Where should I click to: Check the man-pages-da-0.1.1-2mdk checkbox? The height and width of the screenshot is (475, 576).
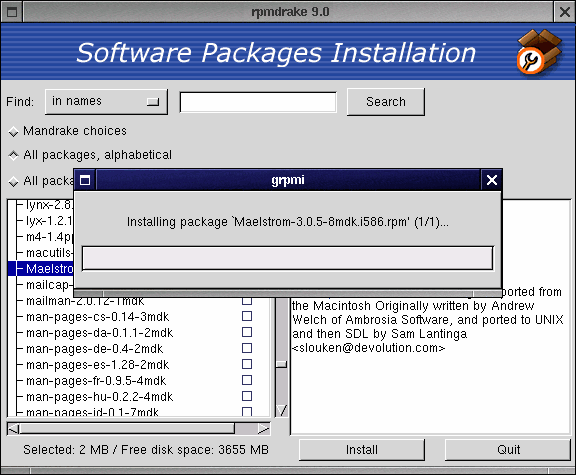click(247, 332)
